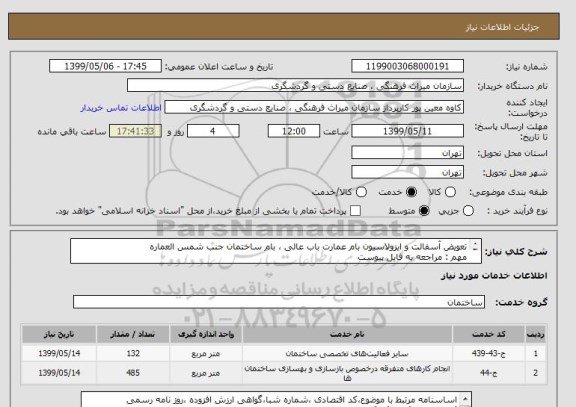Click the تعداد / مقدار column header
The width and height of the screenshot is (576, 407).
(133, 334)
